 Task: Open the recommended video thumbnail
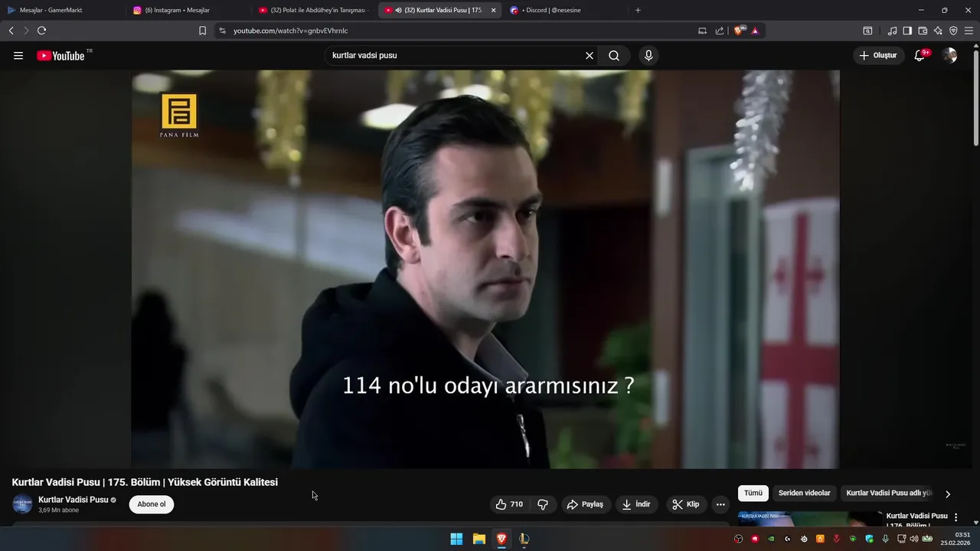tap(810, 519)
